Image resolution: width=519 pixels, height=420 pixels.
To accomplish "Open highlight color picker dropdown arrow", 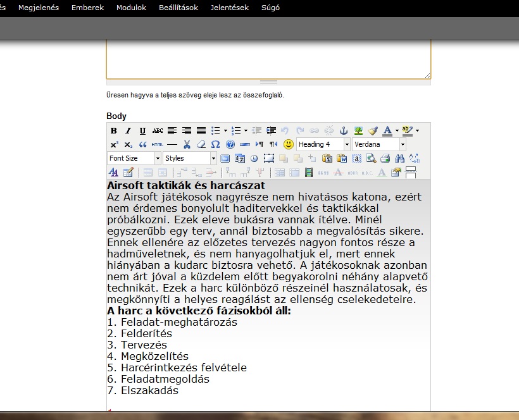I will pyautogui.click(x=417, y=131).
